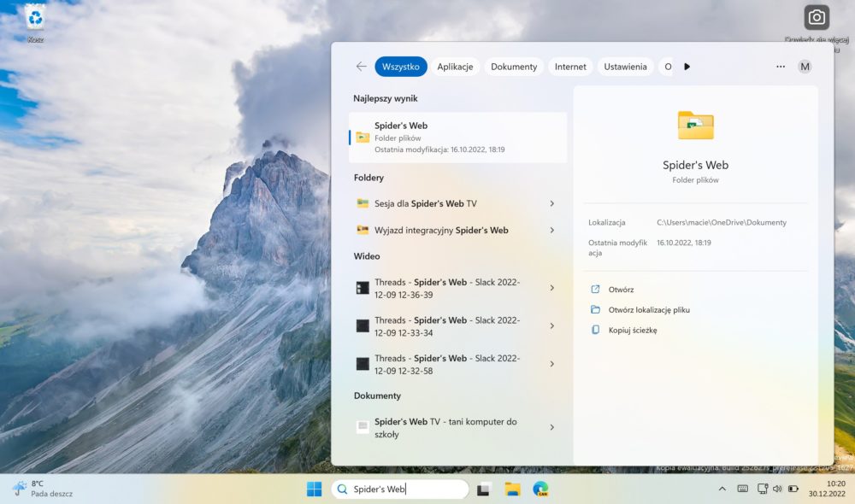This screenshot has height=504, width=855.
Task: Launch Microsoft Edge Canary from the taskbar
Action: 540,489
